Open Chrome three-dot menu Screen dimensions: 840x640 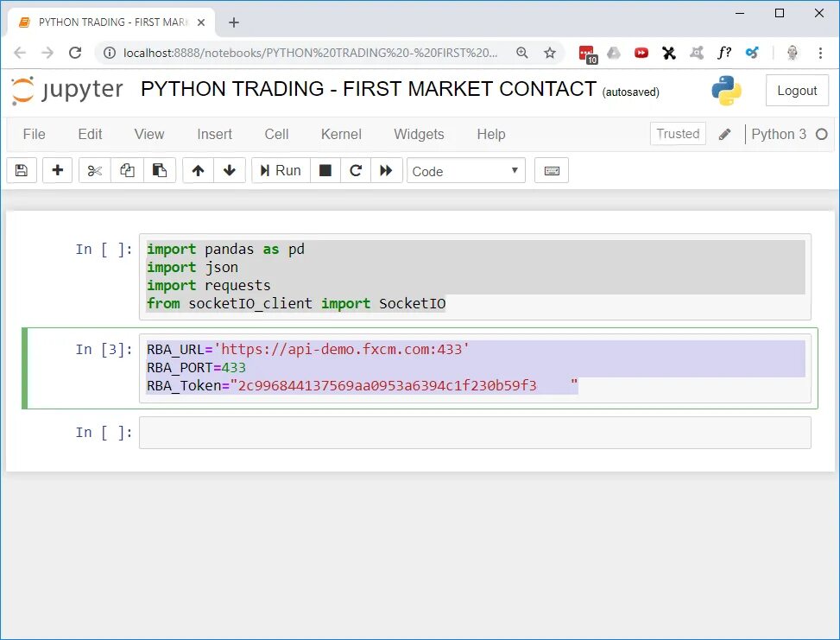pos(820,53)
